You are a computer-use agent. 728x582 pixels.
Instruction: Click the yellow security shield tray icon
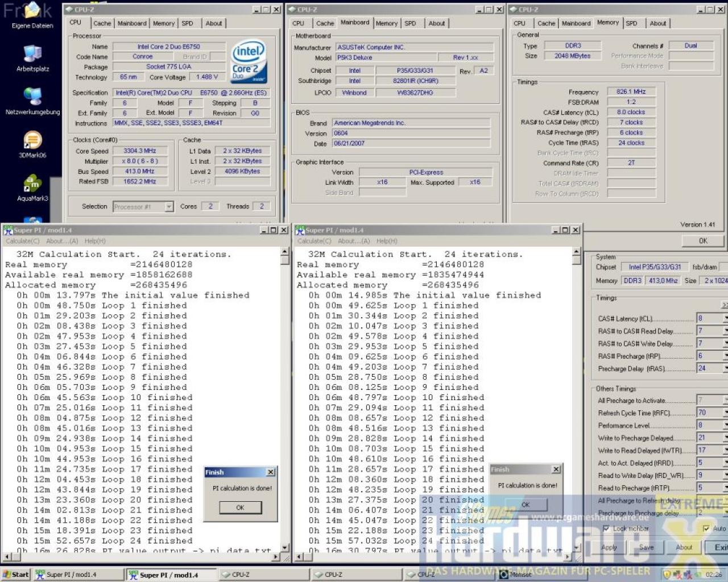click(x=668, y=575)
